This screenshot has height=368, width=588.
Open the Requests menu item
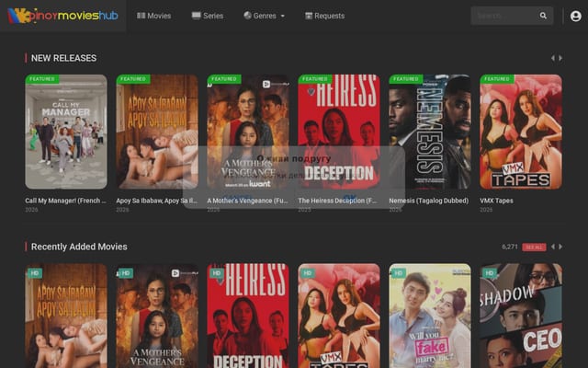pos(324,16)
